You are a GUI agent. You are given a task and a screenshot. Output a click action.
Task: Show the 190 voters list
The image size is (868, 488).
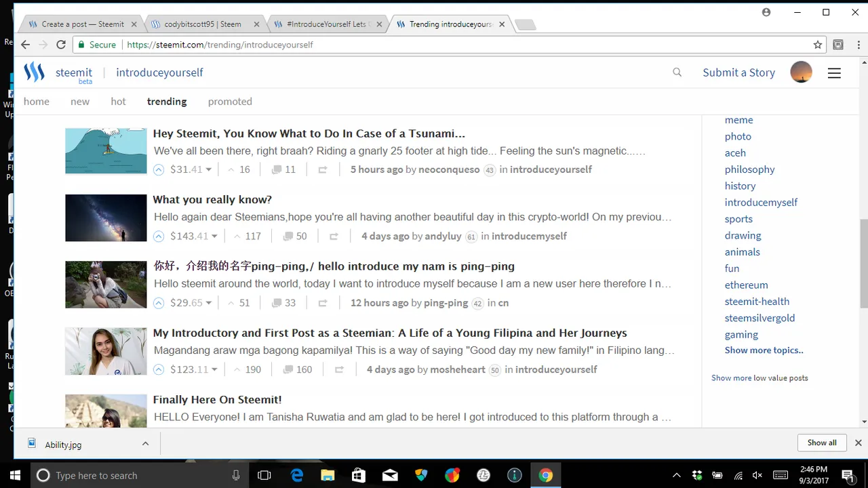coord(247,369)
